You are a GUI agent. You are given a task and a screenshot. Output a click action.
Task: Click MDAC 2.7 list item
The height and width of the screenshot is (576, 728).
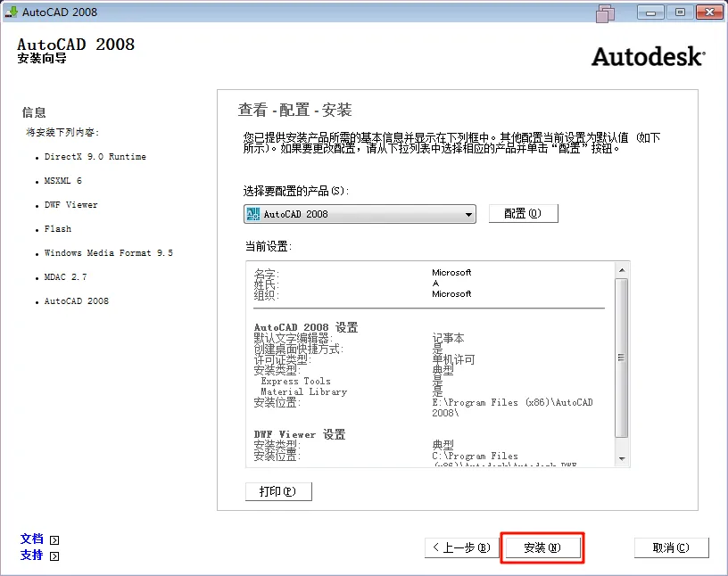(x=65, y=277)
